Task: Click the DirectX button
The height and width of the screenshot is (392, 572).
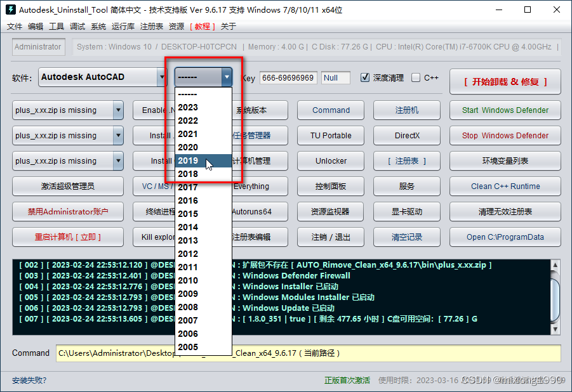Action: click(407, 135)
